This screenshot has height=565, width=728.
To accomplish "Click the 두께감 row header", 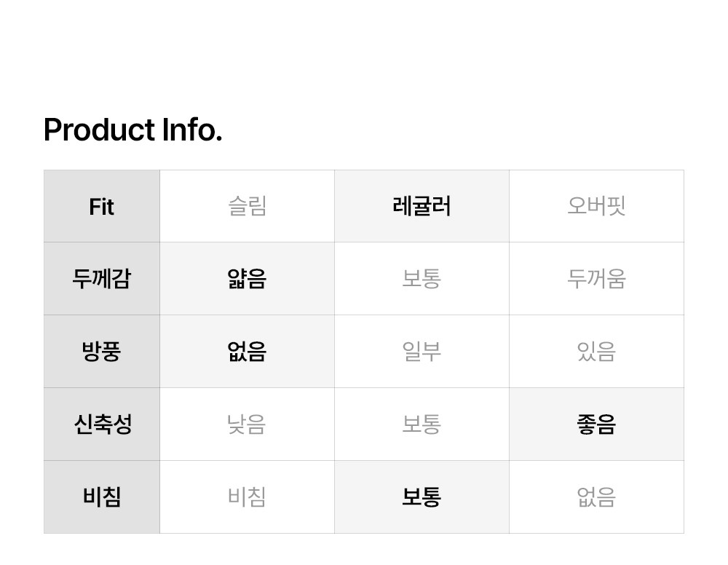I will coord(102,279).
